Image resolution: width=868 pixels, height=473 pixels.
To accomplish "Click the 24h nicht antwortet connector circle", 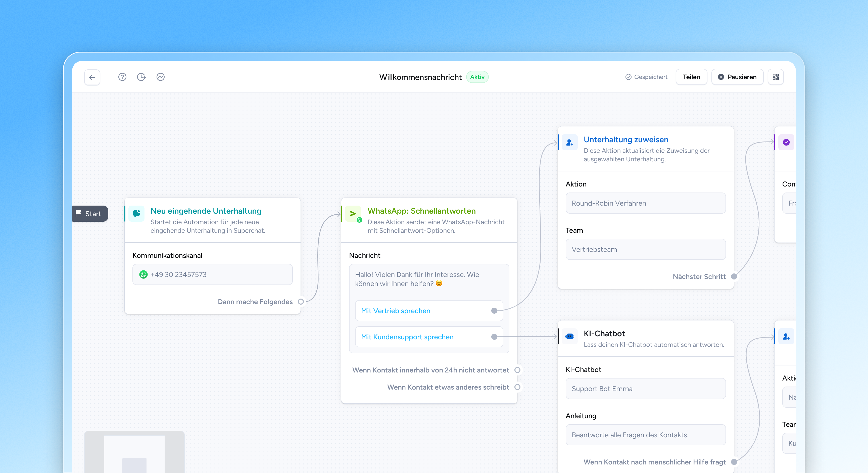I will pos(517,370).
